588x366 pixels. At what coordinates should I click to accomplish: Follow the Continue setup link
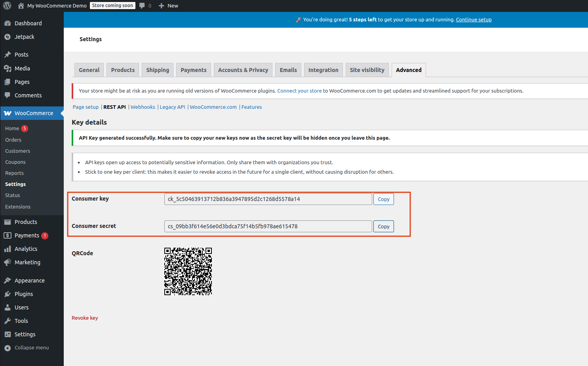(474, 20)
